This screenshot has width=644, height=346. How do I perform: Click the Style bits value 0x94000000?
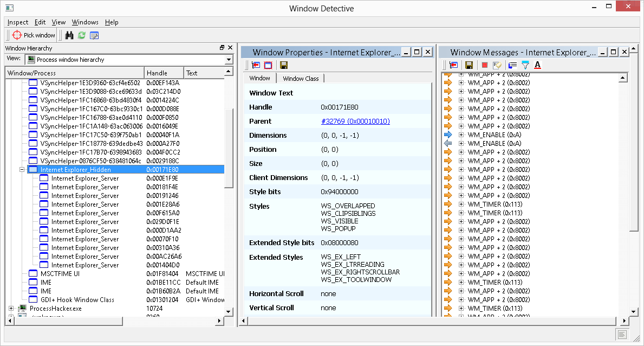(339, 192)
